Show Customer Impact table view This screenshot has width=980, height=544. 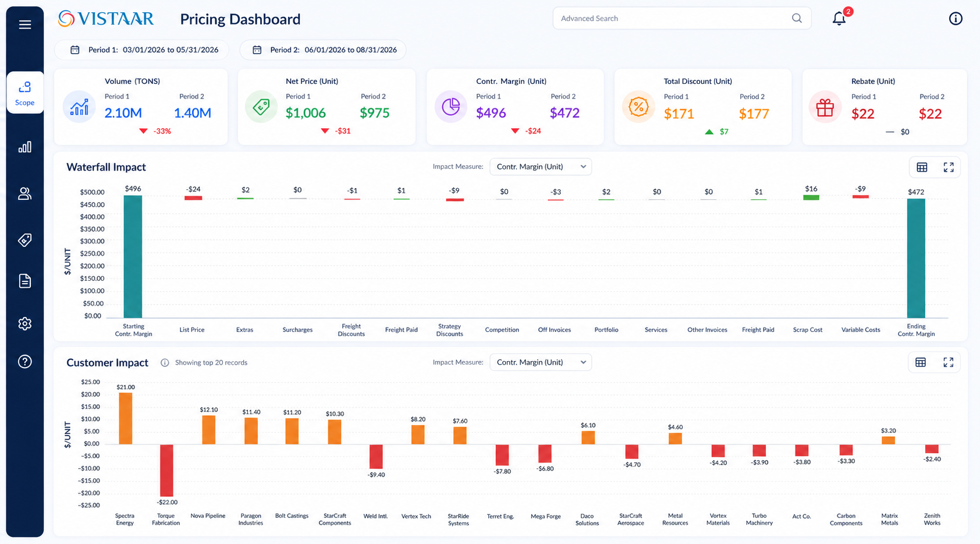[921, 362]
